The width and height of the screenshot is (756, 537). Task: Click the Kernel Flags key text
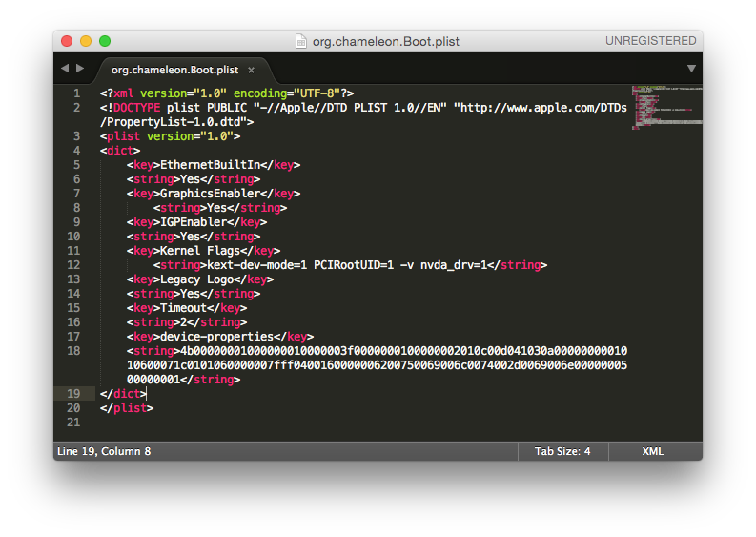point(200,251)
